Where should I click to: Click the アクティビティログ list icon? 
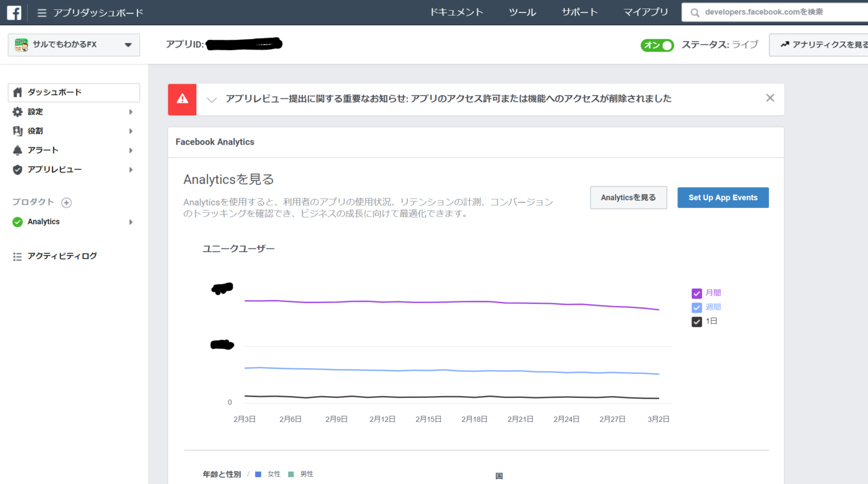pyautogui.click(x=17, y=256)
